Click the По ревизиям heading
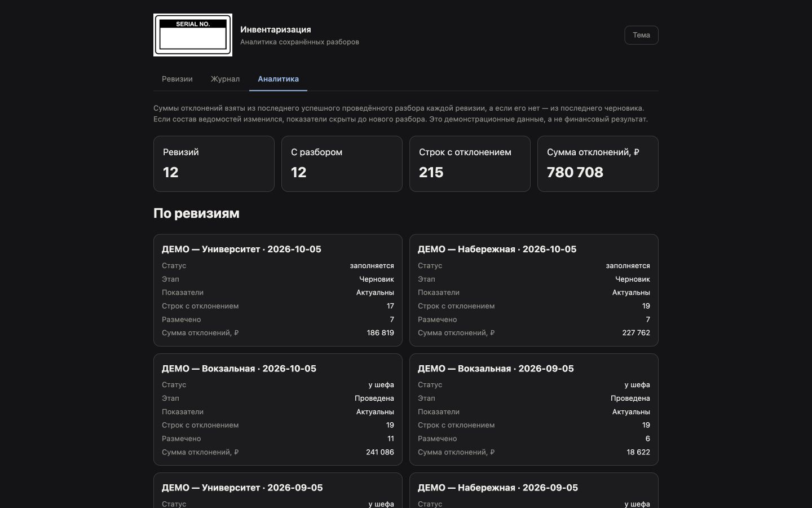 [196, 213]
